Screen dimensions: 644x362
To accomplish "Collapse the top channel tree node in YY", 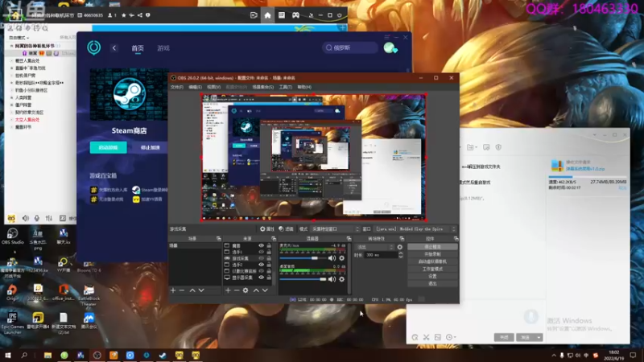I will pyautogui.click(x=11, y=46).
